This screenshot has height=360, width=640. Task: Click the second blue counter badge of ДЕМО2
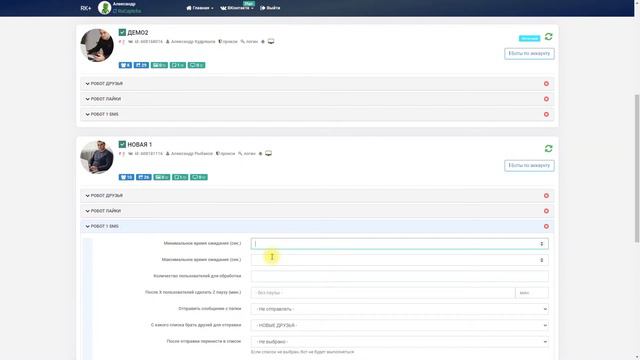tap(141, 65)
